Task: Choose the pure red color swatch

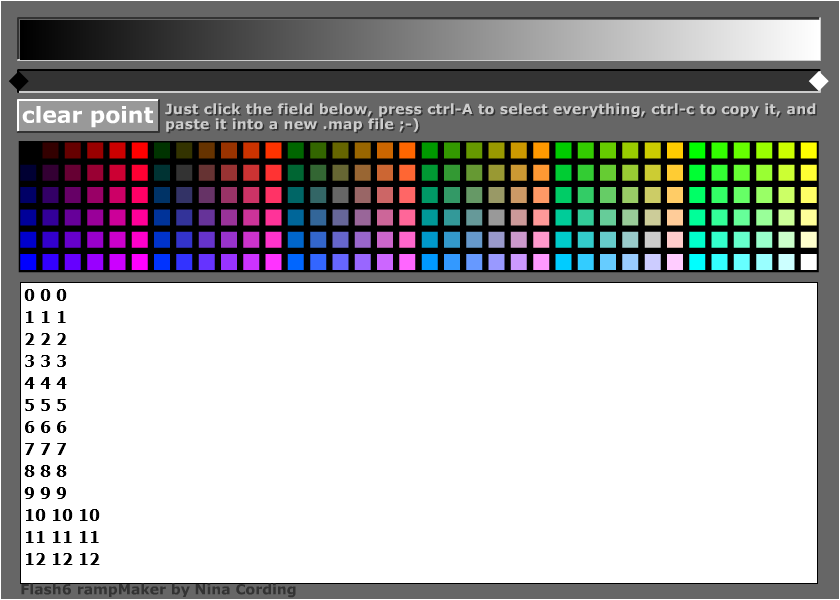Action: (140, 151)
